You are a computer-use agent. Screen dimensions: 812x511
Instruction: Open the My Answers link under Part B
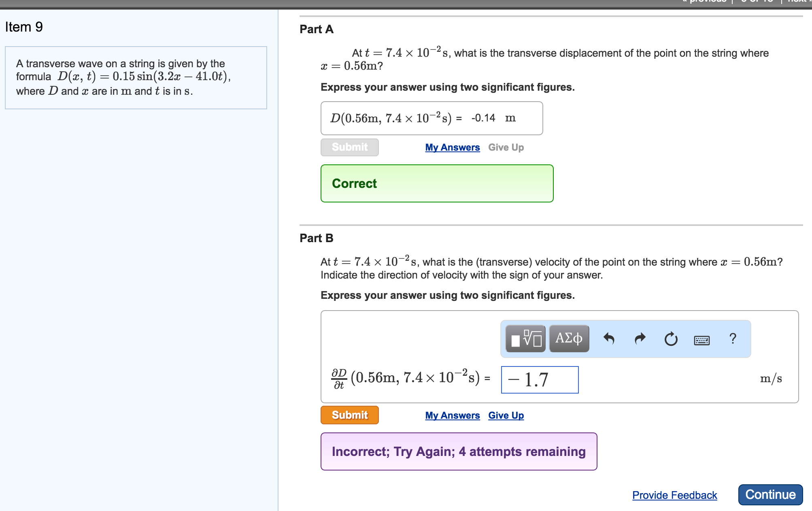pos(452,415)
